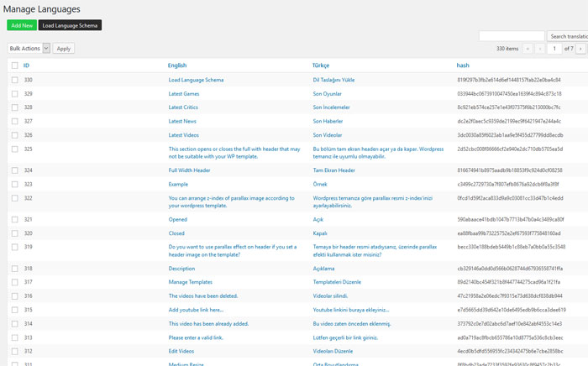Check the checkbox for row 318

[x=14, y=269]
